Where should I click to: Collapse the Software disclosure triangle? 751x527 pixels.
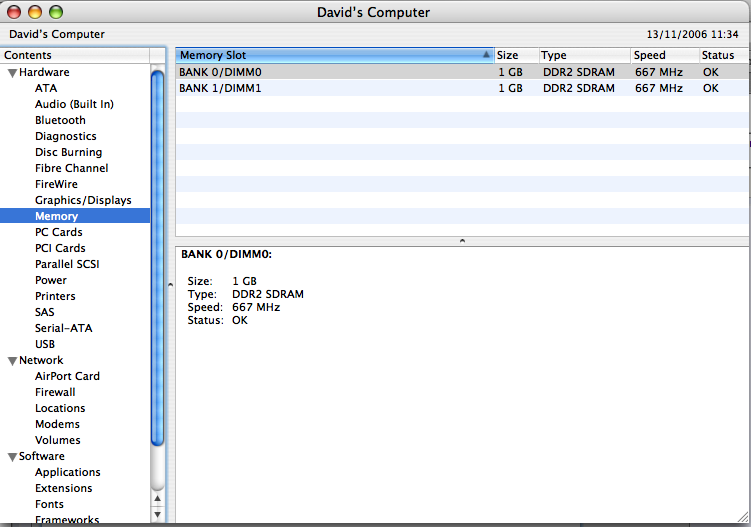[12, 457]
